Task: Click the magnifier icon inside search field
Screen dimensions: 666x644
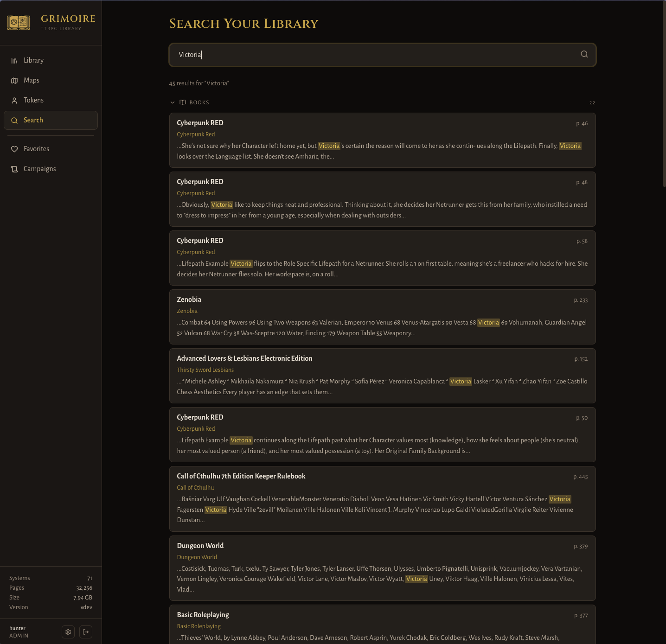Action: coord(584,54)
